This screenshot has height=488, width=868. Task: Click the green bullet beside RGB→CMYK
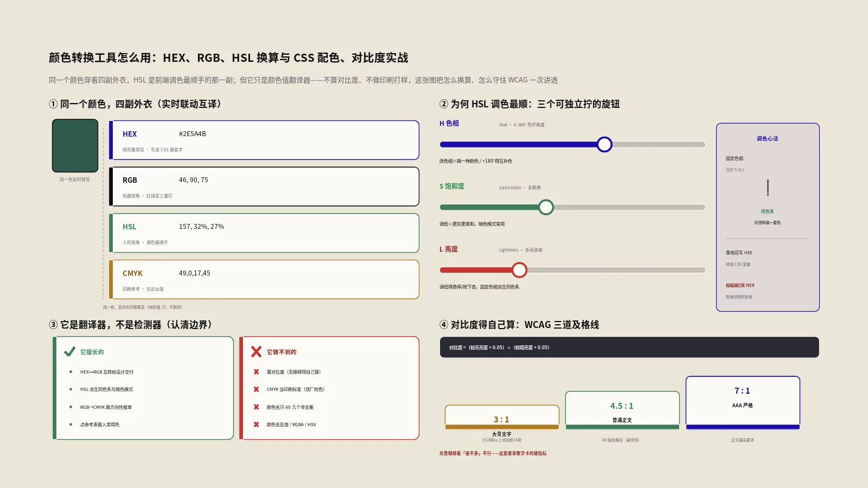71,407
